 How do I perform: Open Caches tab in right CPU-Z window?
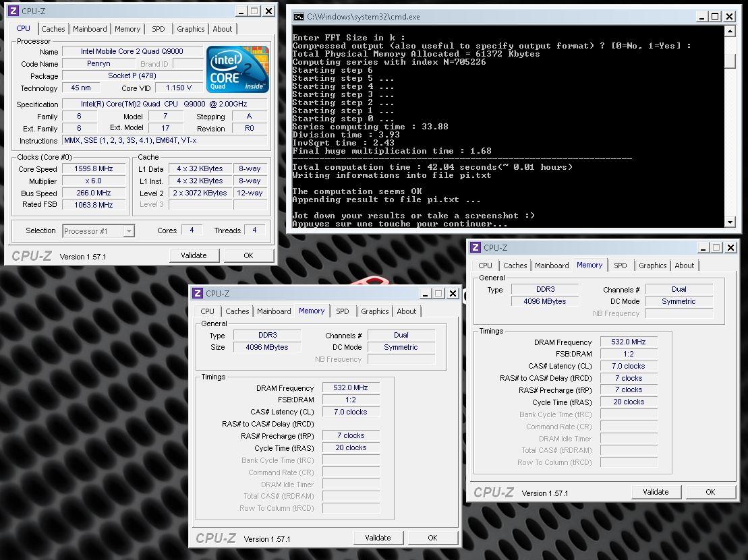(x=515, y=266)
